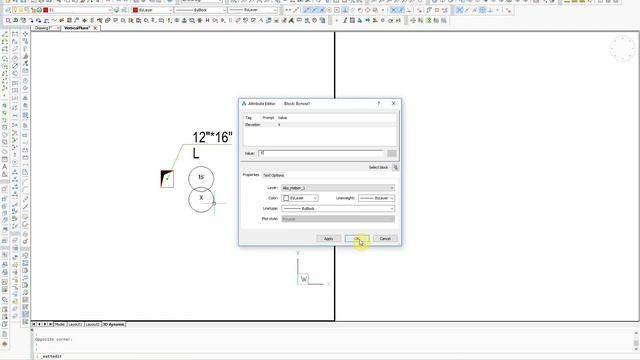This screenshot has width=640, height=360.
Task: Click the red color swatch in toolbar color control
Action: click(x=136, y=10)
